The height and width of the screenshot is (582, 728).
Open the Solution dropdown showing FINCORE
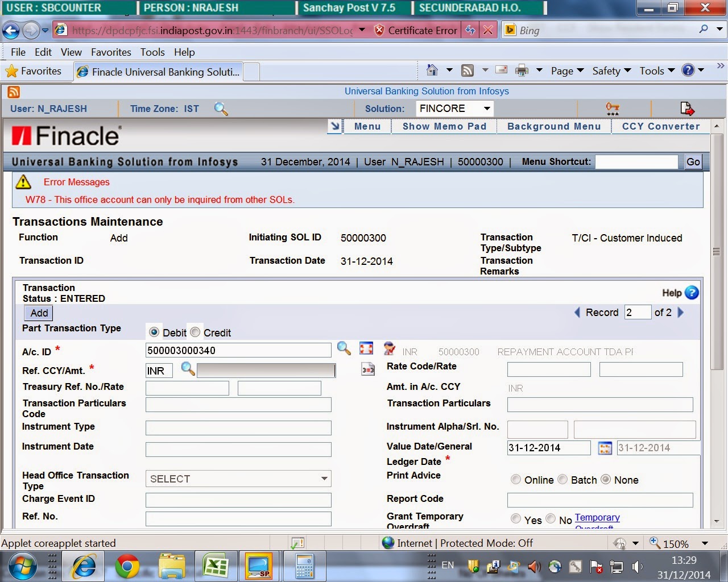point(487,109)
